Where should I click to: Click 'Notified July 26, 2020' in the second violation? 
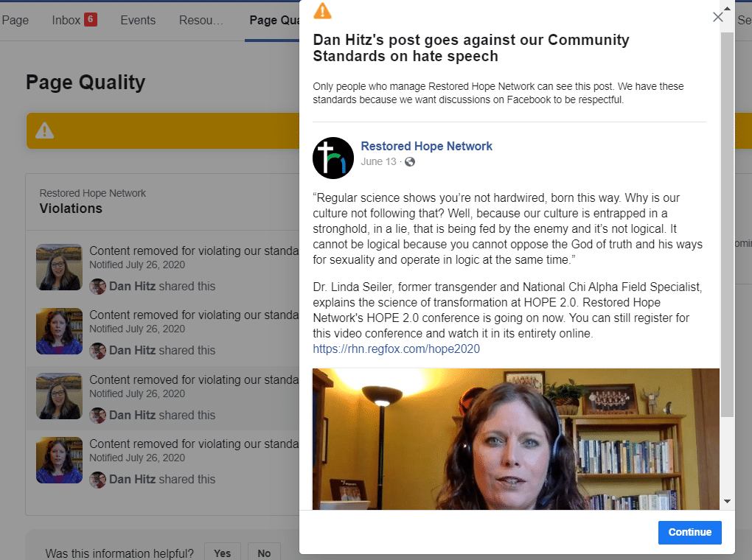click(137, 329)
